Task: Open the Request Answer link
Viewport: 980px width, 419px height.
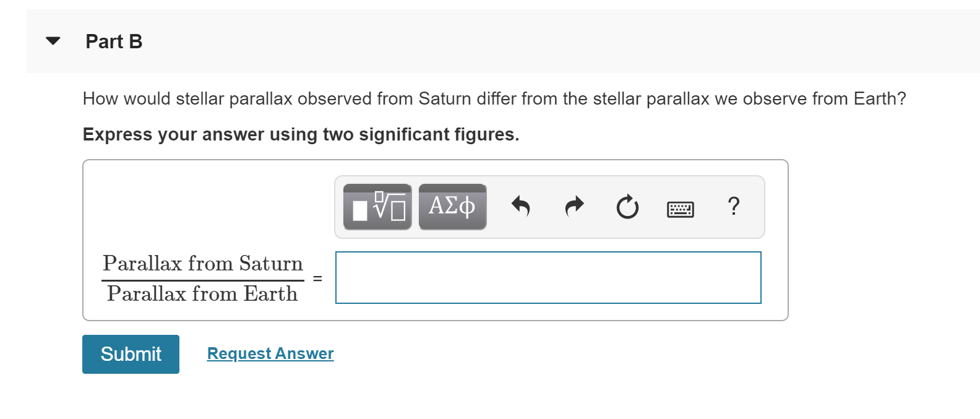Action: (270, 353)
